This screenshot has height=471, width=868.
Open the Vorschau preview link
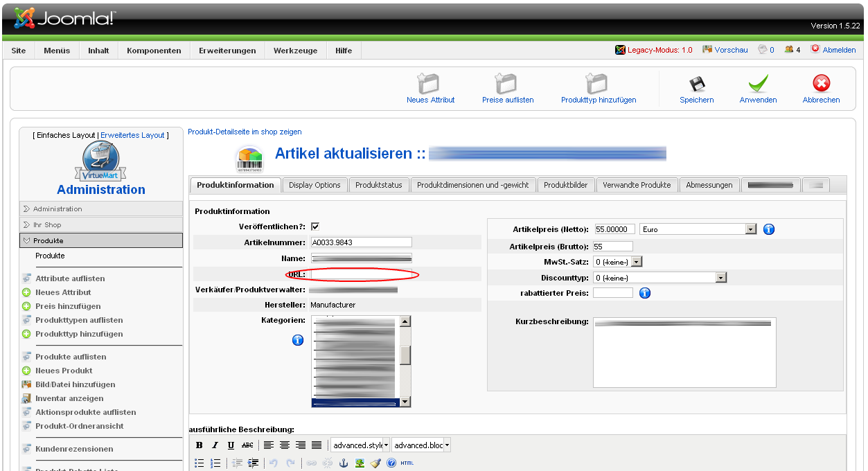click(731, 50)
